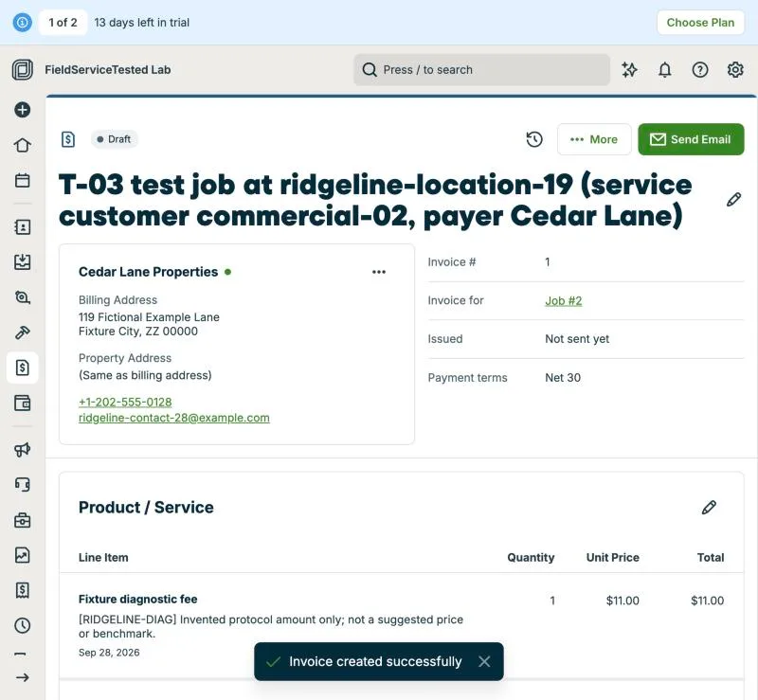The image size is (758, 700).
Task: Open the settings gear icon
Action: tap(735, 69)
